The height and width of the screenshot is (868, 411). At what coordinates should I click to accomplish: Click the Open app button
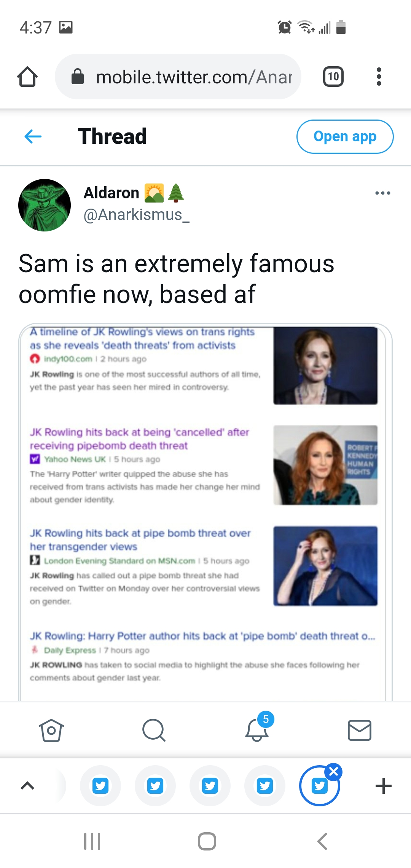click(x=345, y=136)
